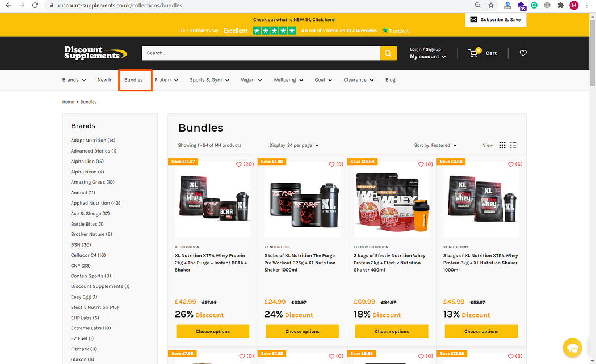
Task: Click Login / Signup link
Action: [425, 49]
